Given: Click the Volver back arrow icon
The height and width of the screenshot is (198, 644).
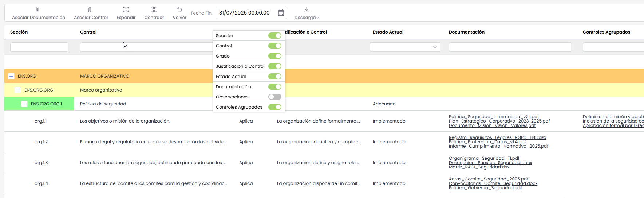Looking at the screenshot, I should [x=179, y=10].
